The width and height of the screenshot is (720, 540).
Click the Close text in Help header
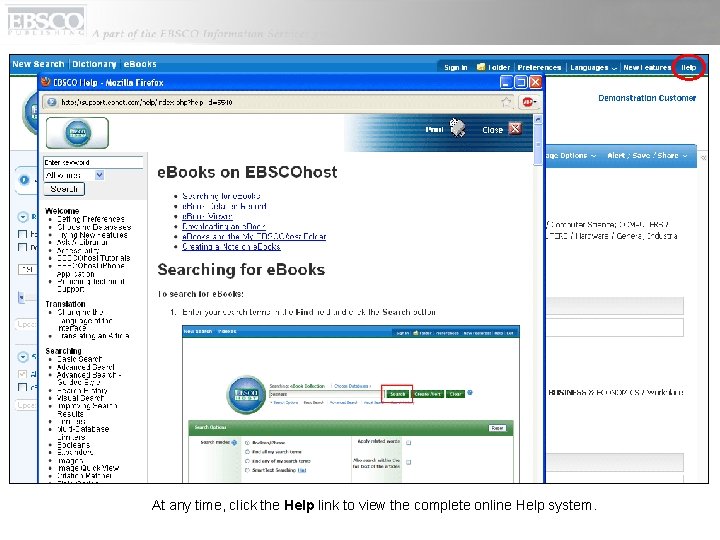(492, 130)
